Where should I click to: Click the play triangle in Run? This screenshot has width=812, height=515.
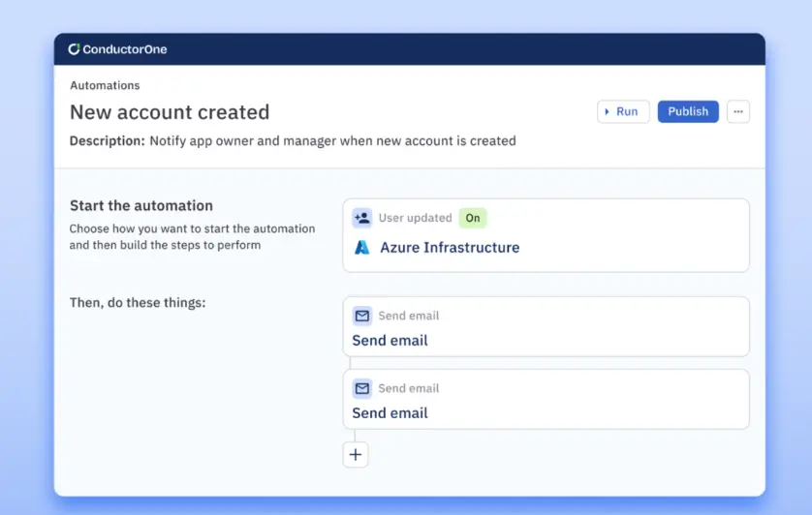tap(607, 111)
